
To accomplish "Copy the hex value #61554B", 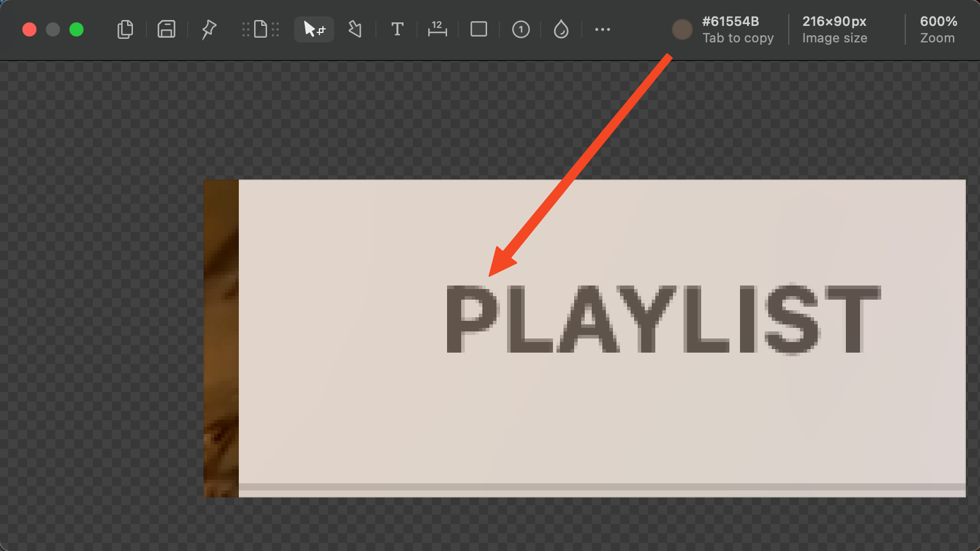I will coord(730,21).
